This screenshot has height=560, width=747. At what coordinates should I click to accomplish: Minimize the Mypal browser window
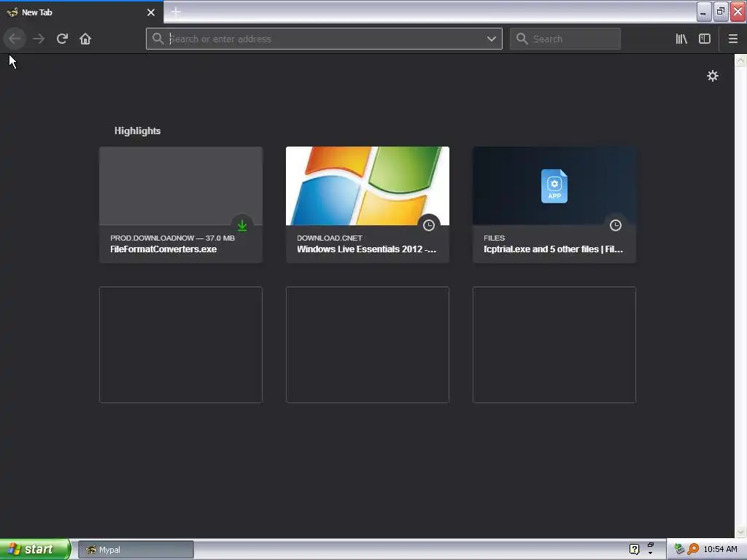coord(704,12)
